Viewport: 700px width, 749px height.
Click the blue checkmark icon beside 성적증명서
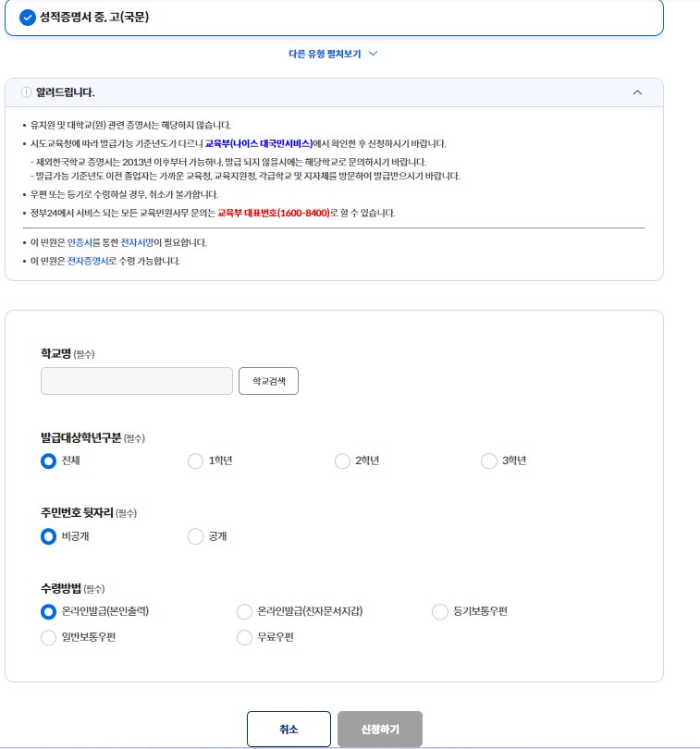pyautogui.click(x=27, y=18)
